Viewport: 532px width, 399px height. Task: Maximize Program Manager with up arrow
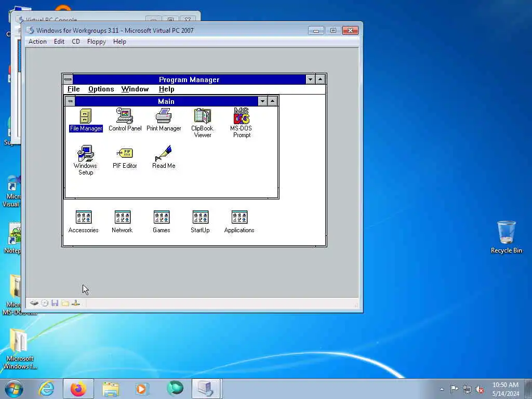pyautogui.click(x=320, y=79)
